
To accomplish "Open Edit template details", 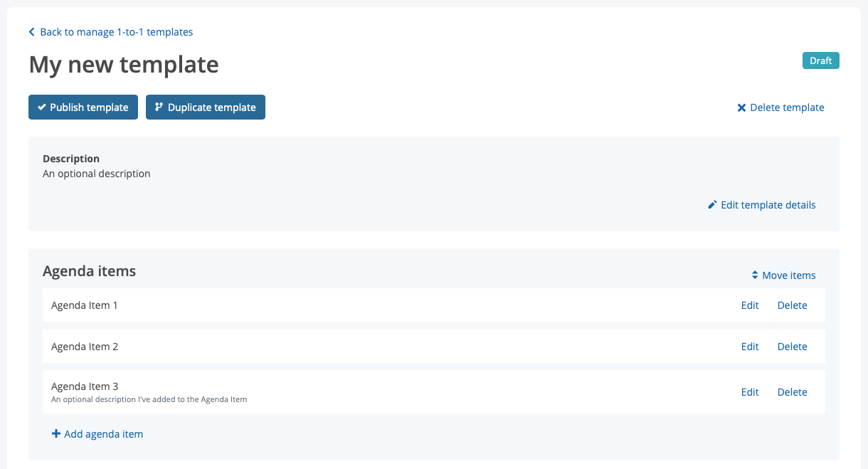I will 762,205.
